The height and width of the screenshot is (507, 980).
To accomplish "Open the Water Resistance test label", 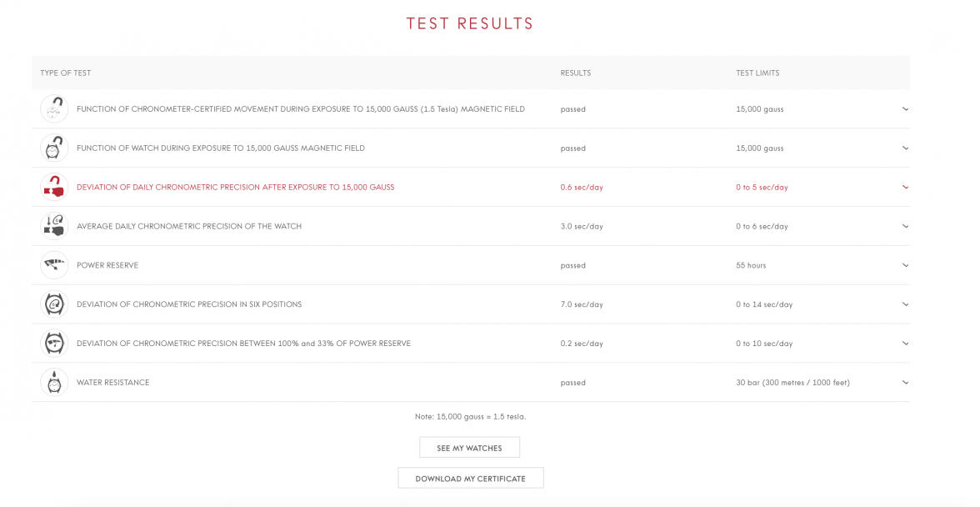I will pyautogui.click(x=112, y=383).
